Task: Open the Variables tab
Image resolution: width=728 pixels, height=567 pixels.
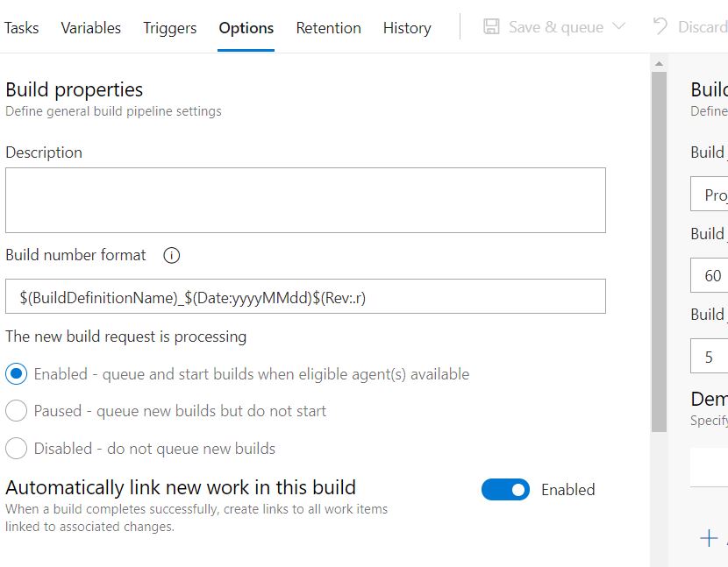Action: pyautogui.click(x=90, y=27)
